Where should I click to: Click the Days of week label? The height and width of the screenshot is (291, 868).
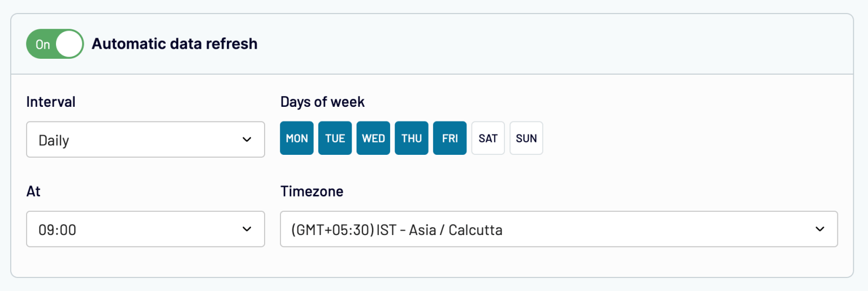(x=322, y=102)
